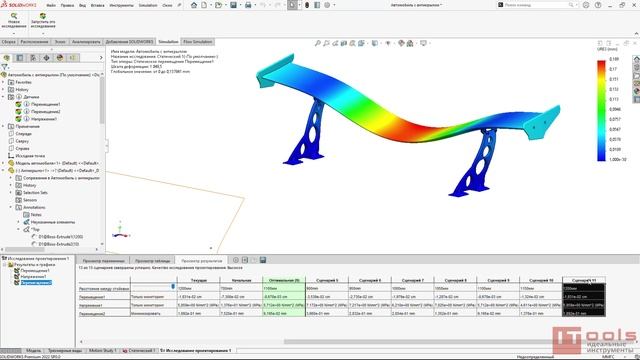Select the Сценарий 5 column header
Screen dimensions: 640x360
[327, 280]
